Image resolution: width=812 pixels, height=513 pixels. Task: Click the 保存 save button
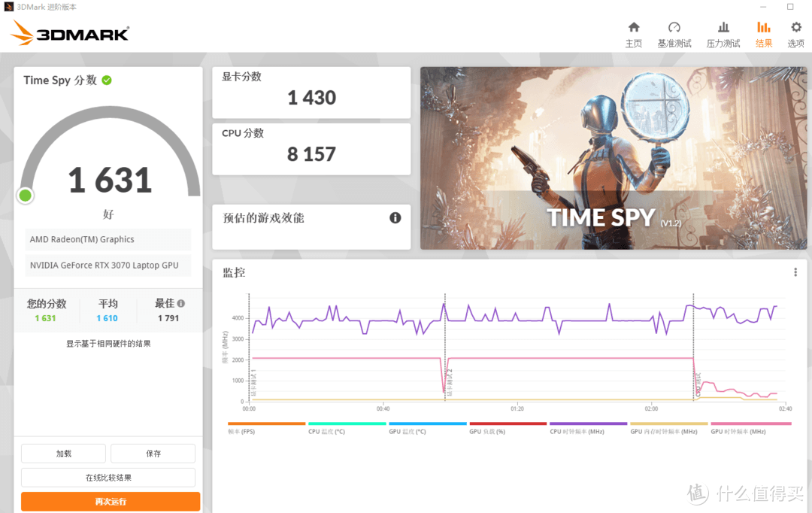point(153,454)
